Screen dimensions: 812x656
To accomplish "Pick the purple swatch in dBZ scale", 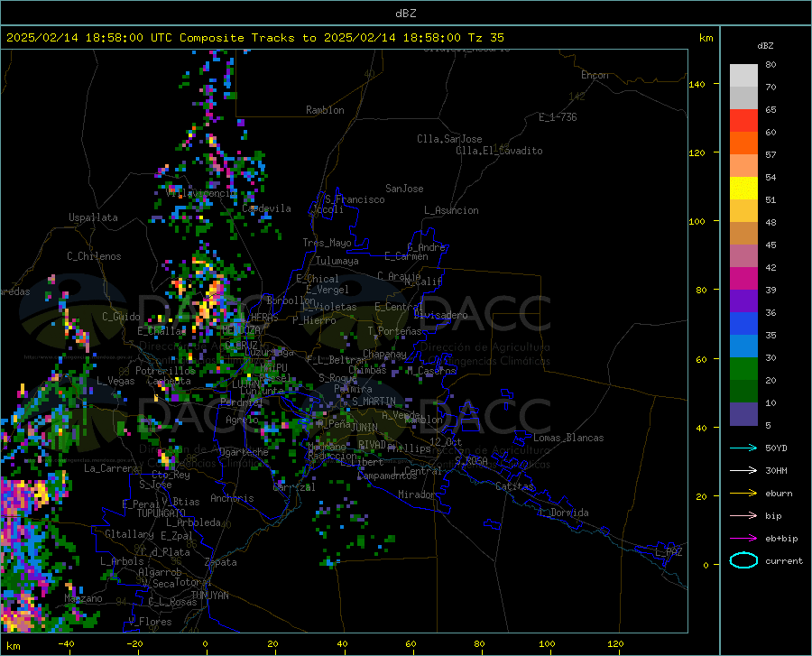I will (743, 301).
